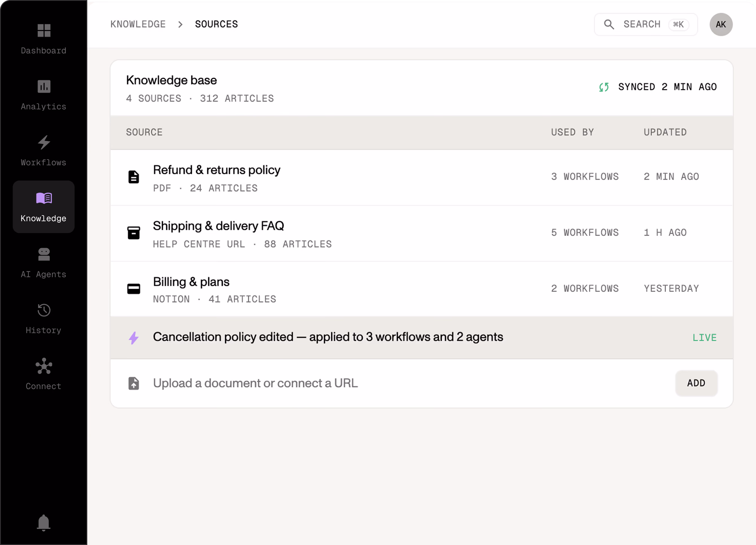Switch to the AI Agents sidebar label
This screenshot has width=756, height=545.
(44, 274)
